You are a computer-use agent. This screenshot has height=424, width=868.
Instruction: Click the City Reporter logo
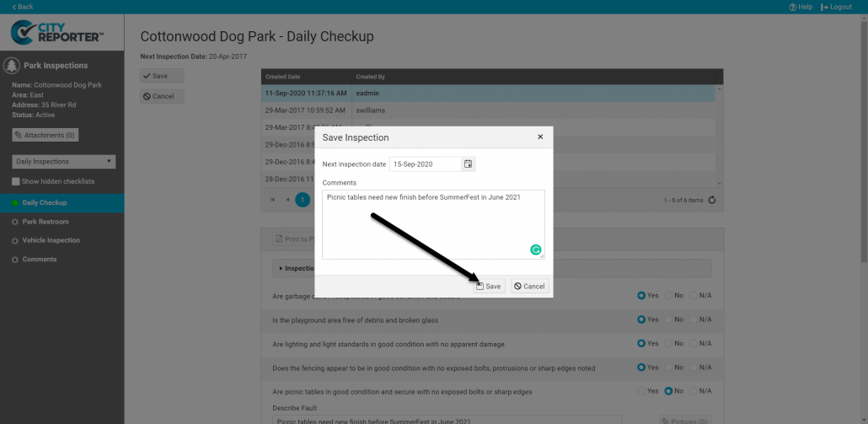tap(57, 34)
